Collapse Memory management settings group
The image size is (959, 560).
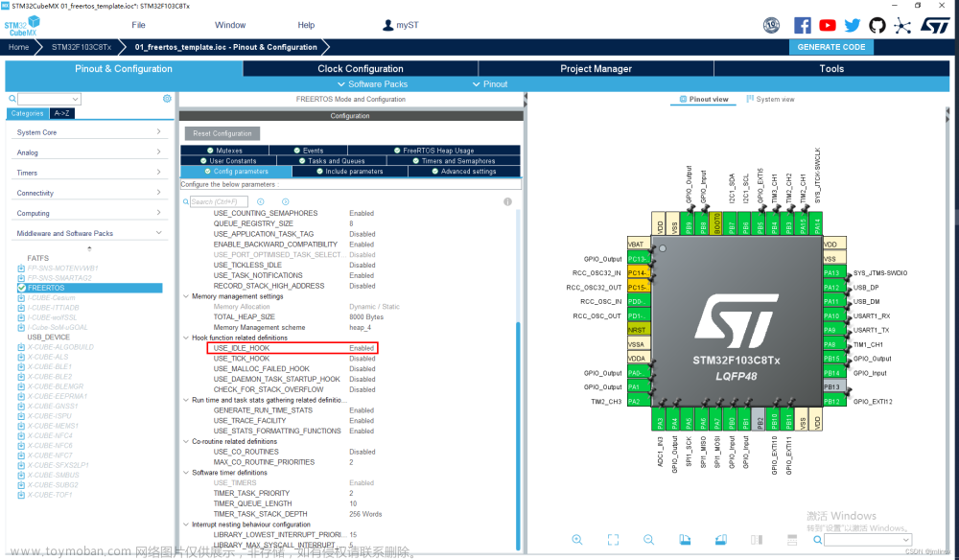186,296
